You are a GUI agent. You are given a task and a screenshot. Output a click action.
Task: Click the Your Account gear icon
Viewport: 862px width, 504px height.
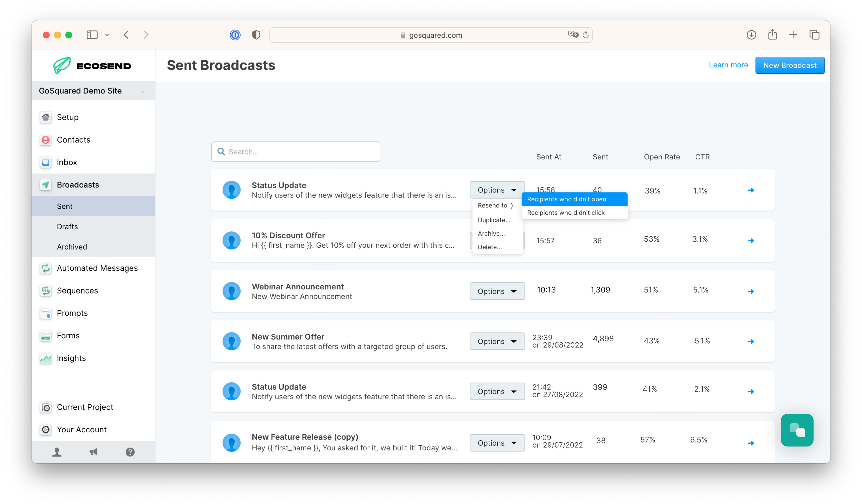coord(45,430)
